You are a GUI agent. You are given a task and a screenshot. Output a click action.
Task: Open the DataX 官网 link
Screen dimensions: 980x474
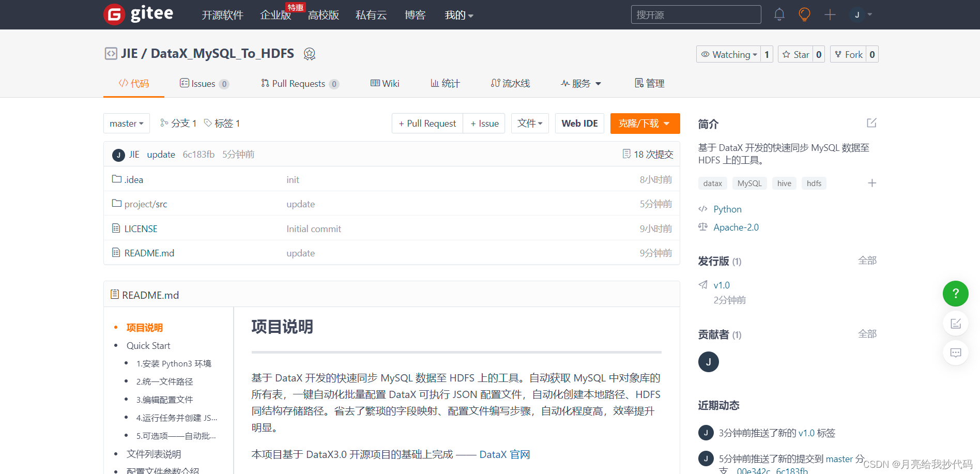click(505, 454)
